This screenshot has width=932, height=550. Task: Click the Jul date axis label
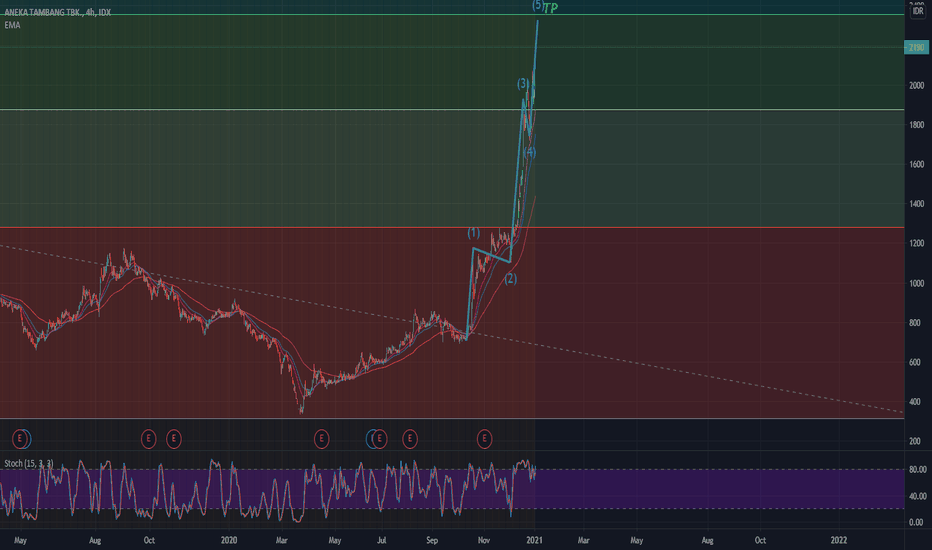coord(382,540)
